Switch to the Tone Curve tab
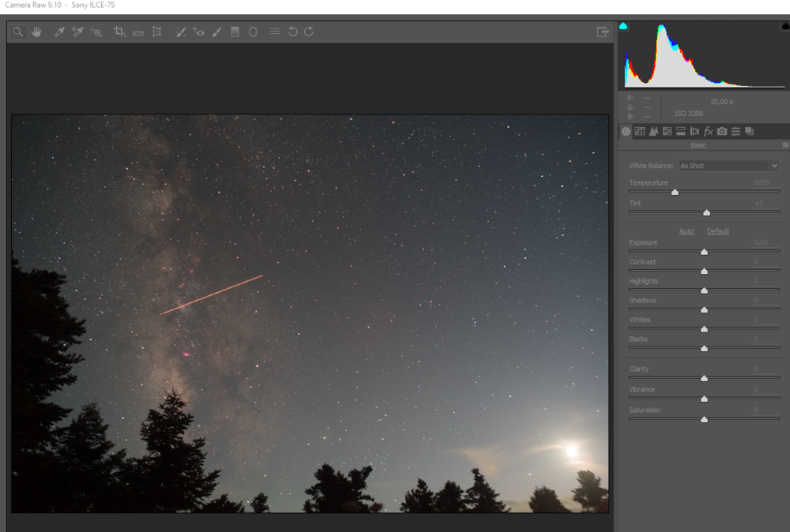The height and width of the screenshot is (532, 790). point(640,131)
